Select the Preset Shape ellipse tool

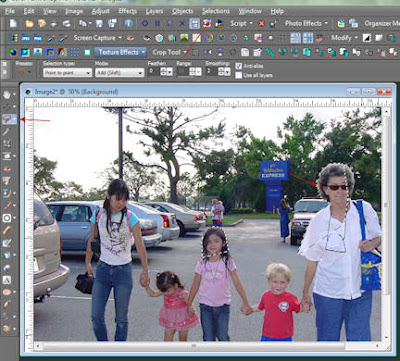tap(7, 292)
